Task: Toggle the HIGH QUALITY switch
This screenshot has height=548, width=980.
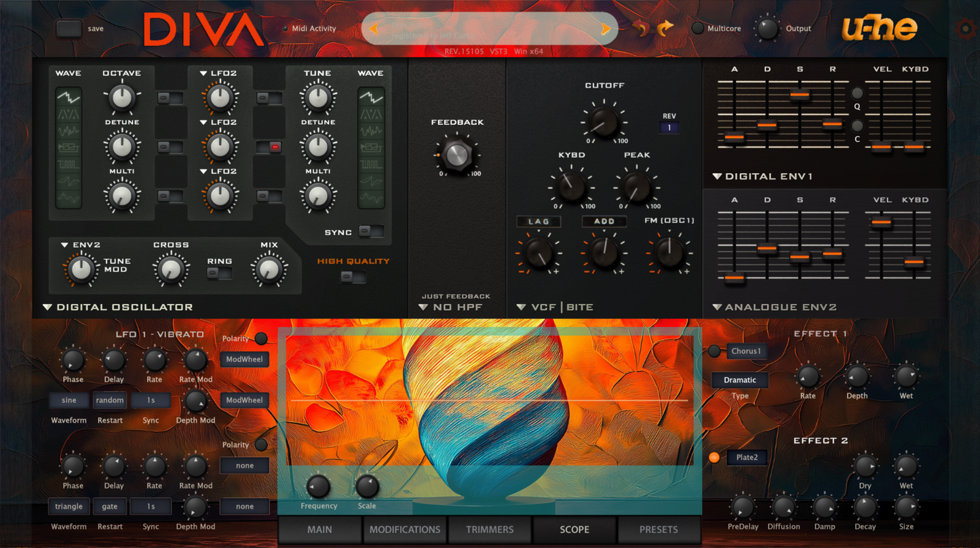Action: click(x=353, y=277)
